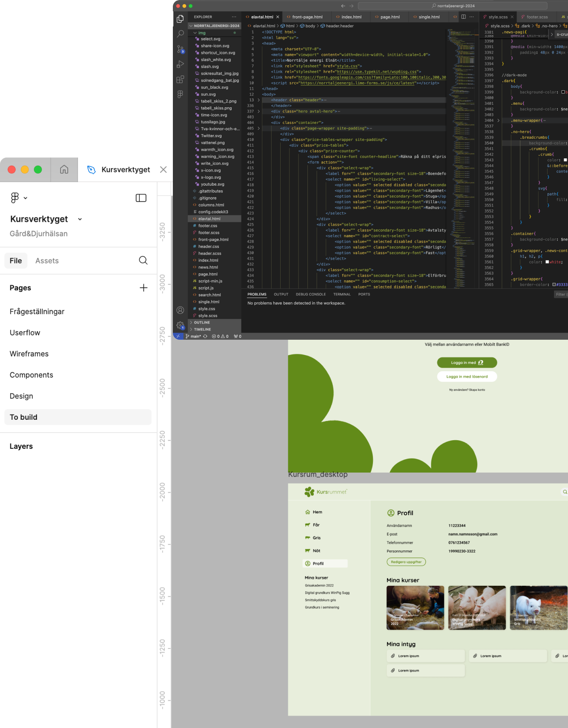
Task: Expand the folded page-wrapper div on line 405
Action: pyautogui.click(x=258, y=128)
